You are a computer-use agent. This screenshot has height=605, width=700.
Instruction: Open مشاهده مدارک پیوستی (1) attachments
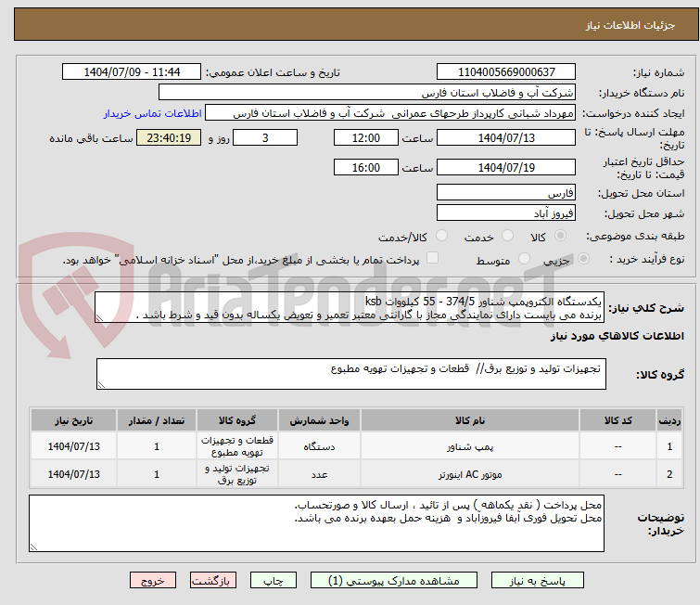coord(393,581)
